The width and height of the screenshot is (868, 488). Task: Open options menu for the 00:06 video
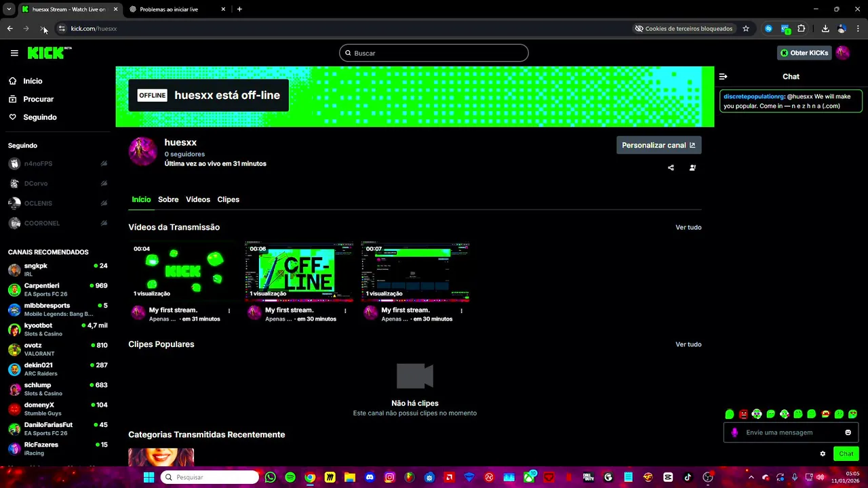[345, 310]
